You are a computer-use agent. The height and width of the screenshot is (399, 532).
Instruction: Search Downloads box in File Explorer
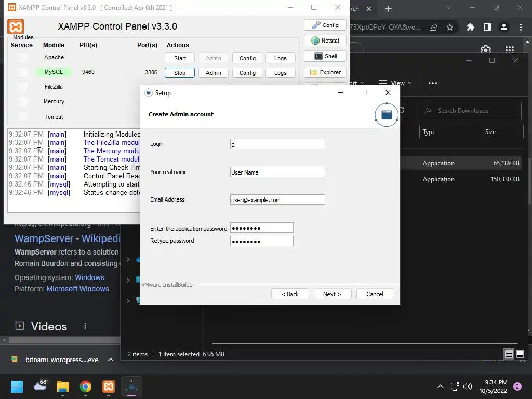[x=469, y=111]
